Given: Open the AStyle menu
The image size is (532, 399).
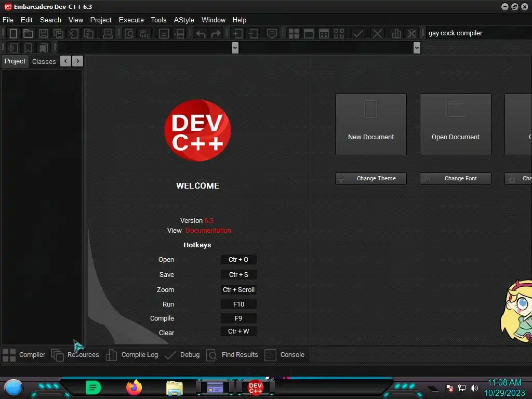Looking at the screenshot, I should point(184,20).
